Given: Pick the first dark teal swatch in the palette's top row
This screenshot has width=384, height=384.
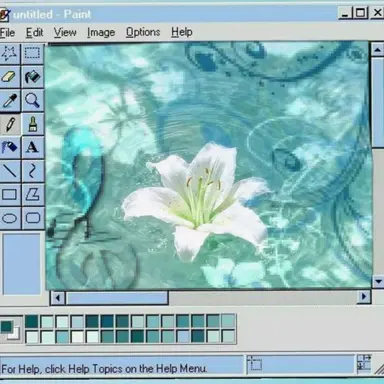Looking at the screenshot, I should pos(32,321).
